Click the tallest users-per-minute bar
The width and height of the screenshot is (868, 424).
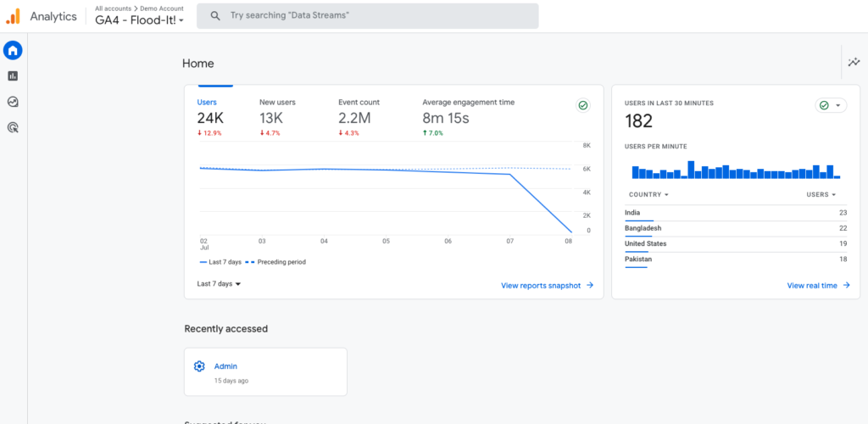[691, 170]
